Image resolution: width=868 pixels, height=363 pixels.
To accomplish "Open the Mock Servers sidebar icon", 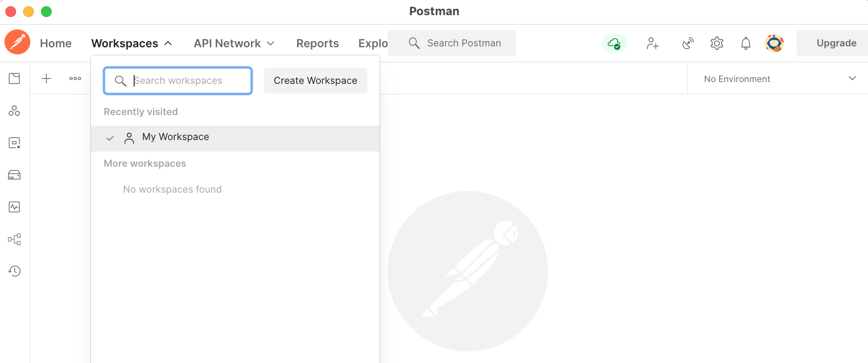I will click(x=14, y=175).
